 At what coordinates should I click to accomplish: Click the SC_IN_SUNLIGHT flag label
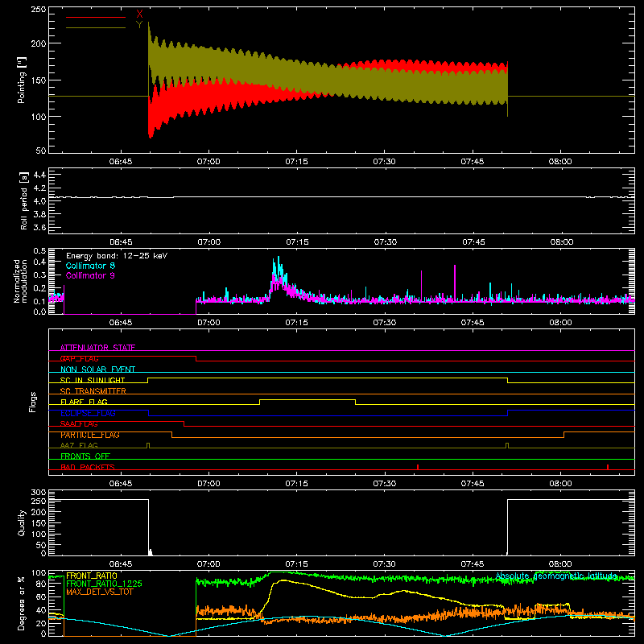(x=93, y=380)
